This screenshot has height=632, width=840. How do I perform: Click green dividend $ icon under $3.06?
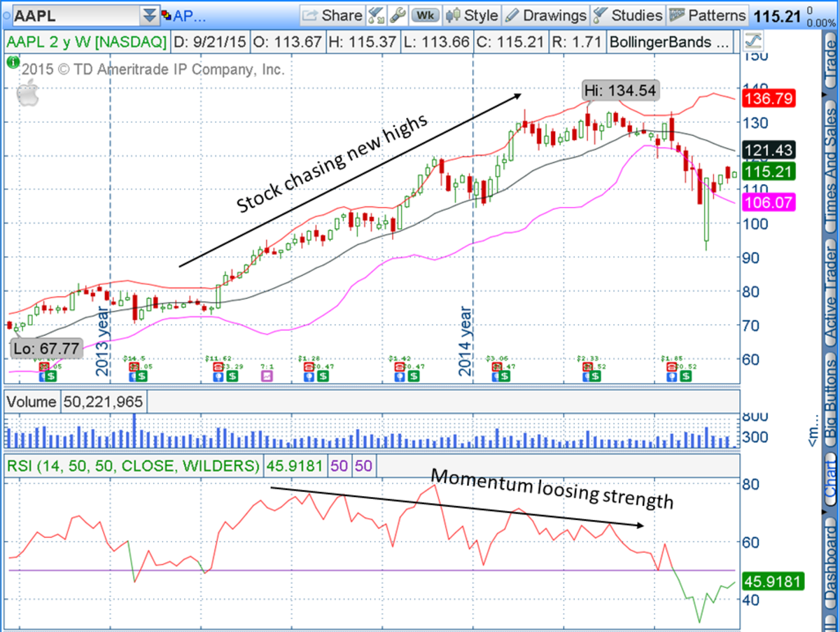tap(505, 376)
